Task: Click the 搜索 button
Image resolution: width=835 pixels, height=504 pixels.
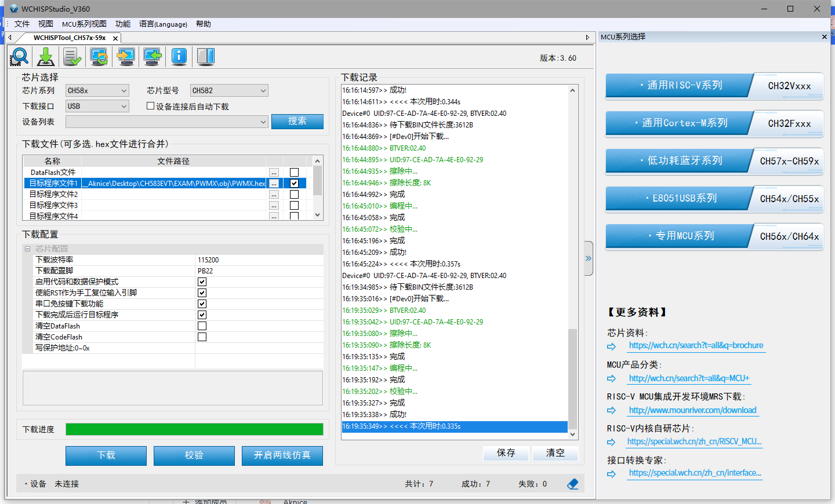Action: pos(297,121)
